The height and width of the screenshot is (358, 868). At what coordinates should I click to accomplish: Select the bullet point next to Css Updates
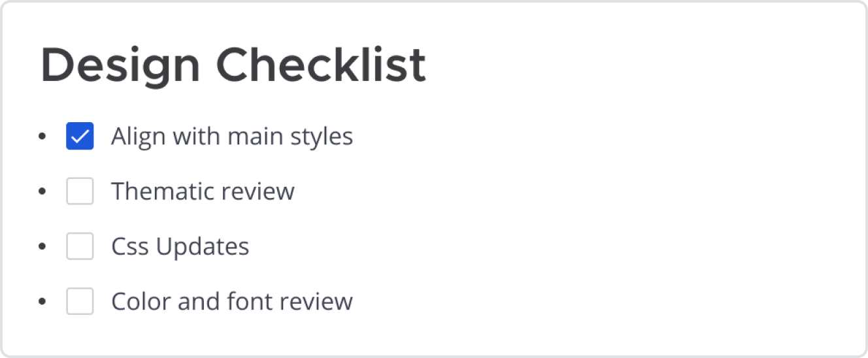(42, 246)
